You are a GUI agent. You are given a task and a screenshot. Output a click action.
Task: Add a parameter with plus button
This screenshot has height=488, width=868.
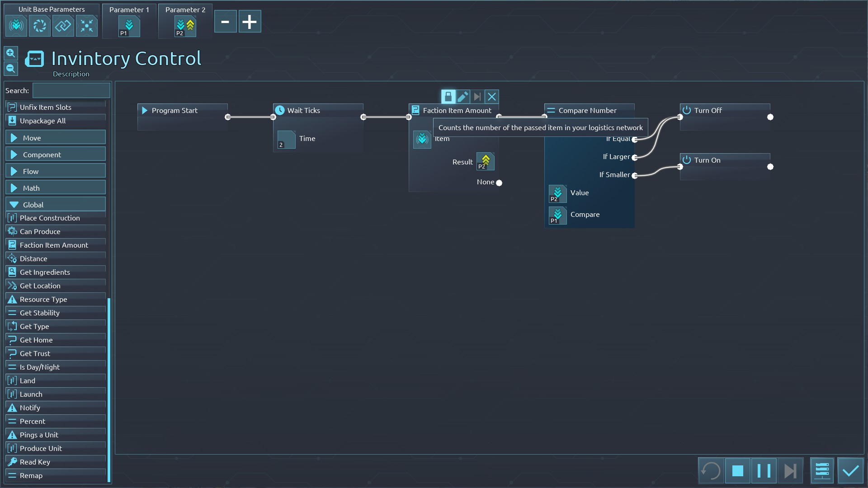(x=250, y=22)
